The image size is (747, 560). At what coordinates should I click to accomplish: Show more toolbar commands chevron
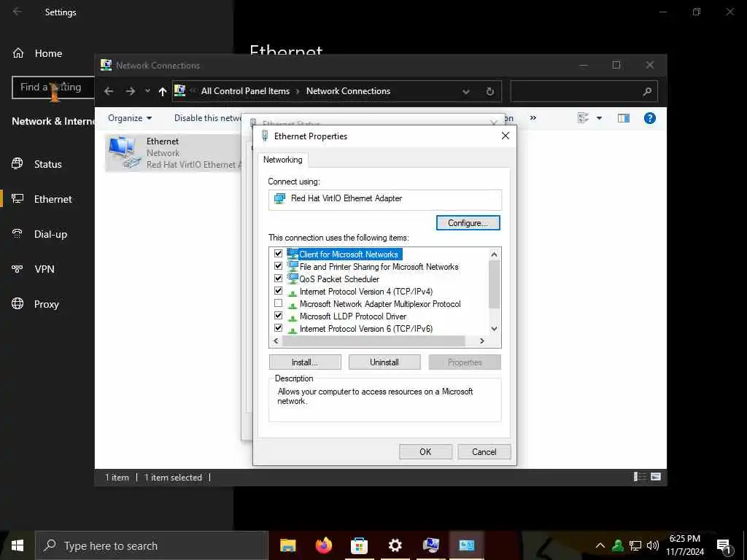533,117
